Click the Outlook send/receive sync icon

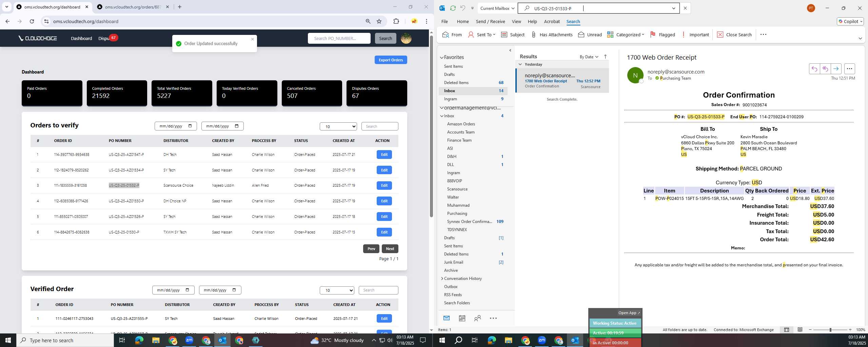(x=453, y=8)
